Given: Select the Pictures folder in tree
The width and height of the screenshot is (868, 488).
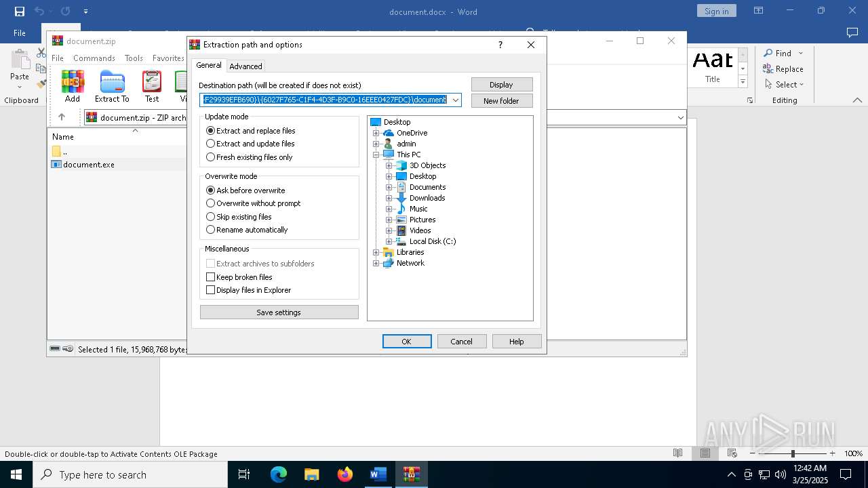Looking at the screenshot, I should [422, 220].
